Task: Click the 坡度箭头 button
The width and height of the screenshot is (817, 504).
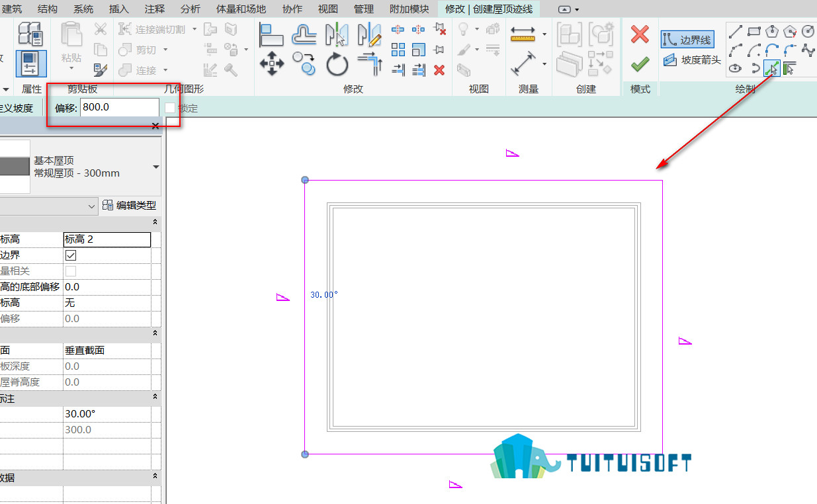Action: (692, 60)
